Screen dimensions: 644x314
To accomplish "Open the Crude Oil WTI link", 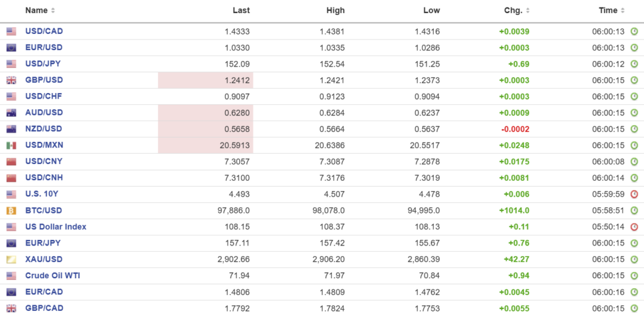I will pos(52,276).
